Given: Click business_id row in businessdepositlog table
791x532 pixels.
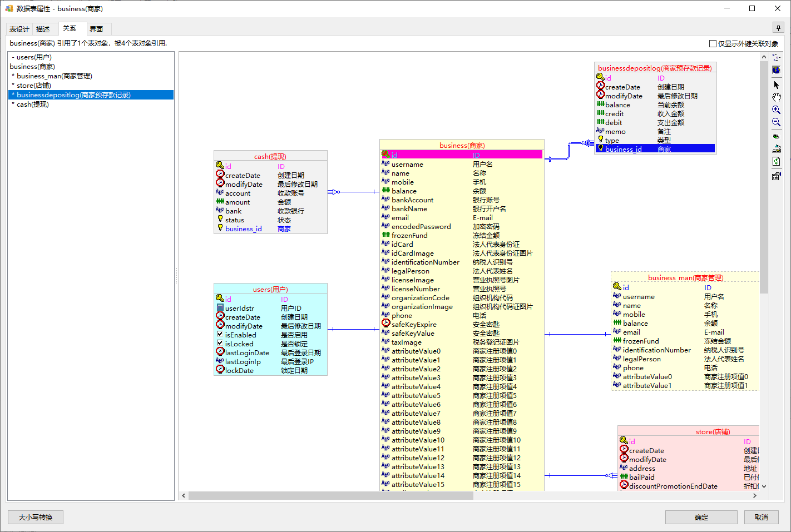Looking at the screenshot, I should (655, 148).
